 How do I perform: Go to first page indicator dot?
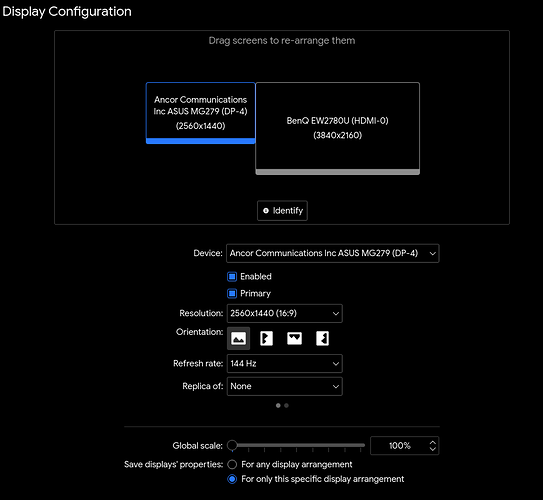pyautogui.click(x=278, y=405)
